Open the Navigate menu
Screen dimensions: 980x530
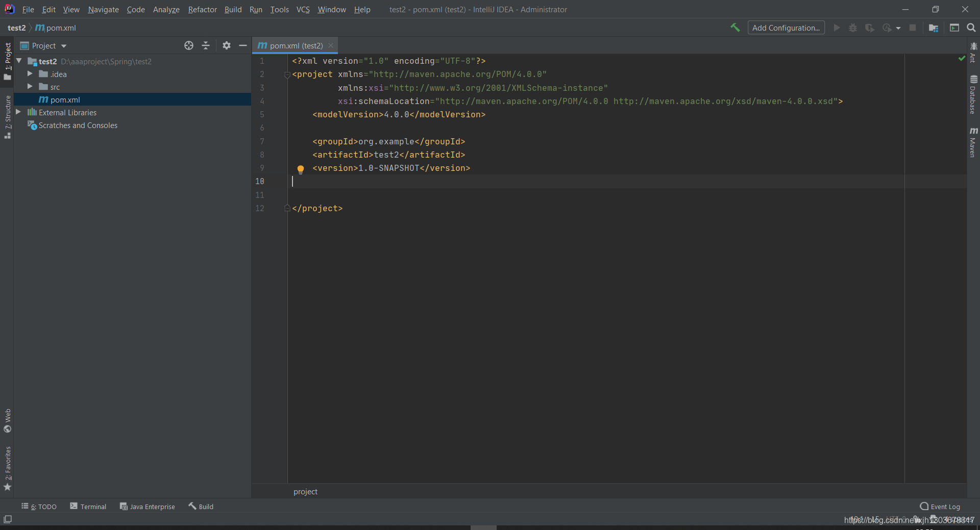pos(103,9)
